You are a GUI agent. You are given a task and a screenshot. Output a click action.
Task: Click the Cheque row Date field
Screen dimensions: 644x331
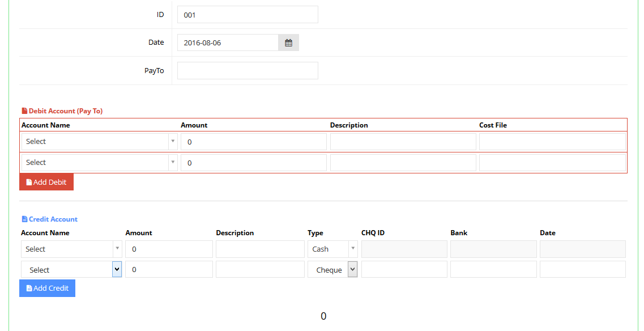[582, 269]
